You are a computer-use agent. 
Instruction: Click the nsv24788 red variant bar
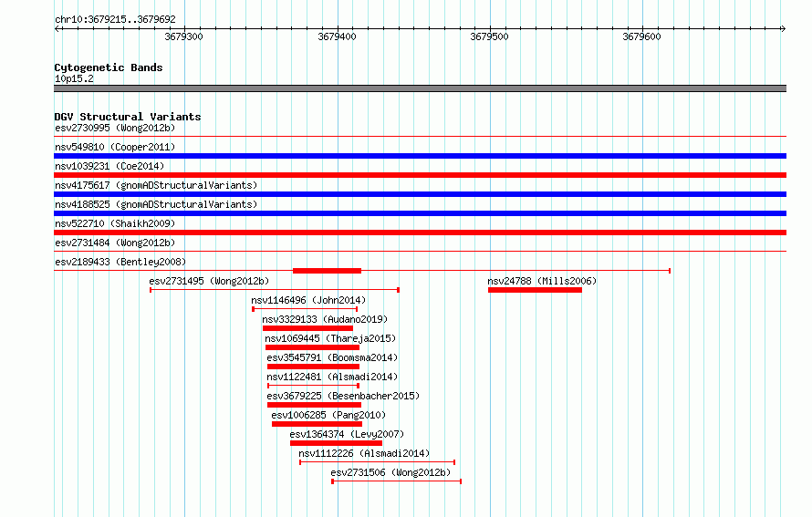tap(535, 290)
